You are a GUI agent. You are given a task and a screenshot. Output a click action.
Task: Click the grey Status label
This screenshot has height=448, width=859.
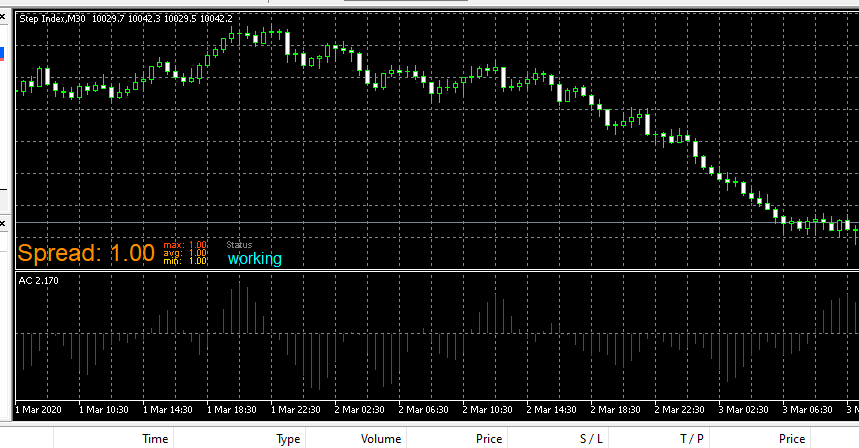coord(239,245)
